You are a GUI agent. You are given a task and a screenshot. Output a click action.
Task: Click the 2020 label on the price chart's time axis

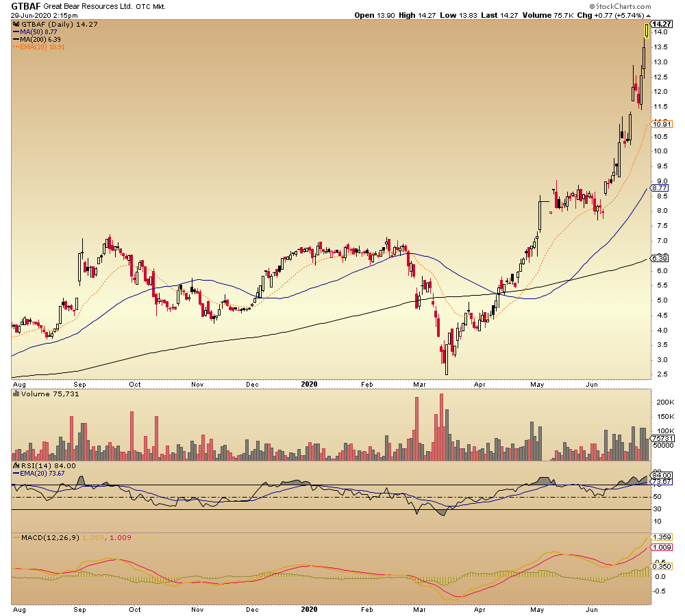point(310,384)
